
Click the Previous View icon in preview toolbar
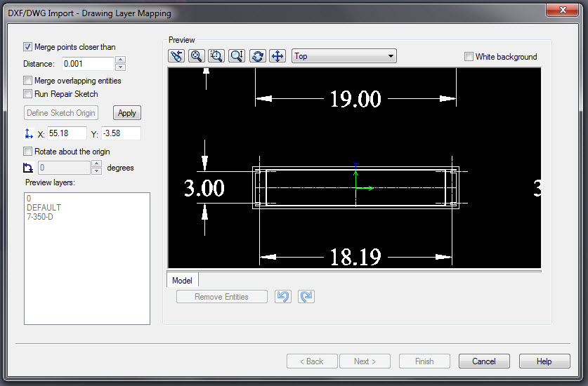click(x=176, y=56)
